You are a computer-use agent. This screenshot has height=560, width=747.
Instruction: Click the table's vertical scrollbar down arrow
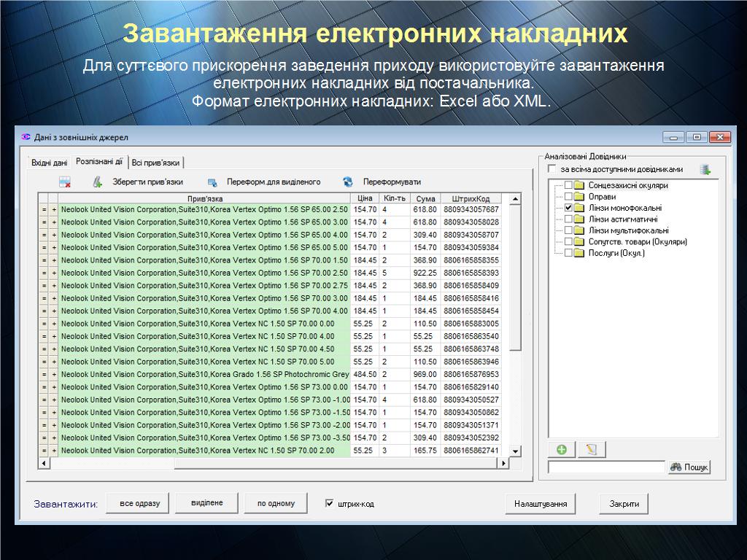[515, 452]
